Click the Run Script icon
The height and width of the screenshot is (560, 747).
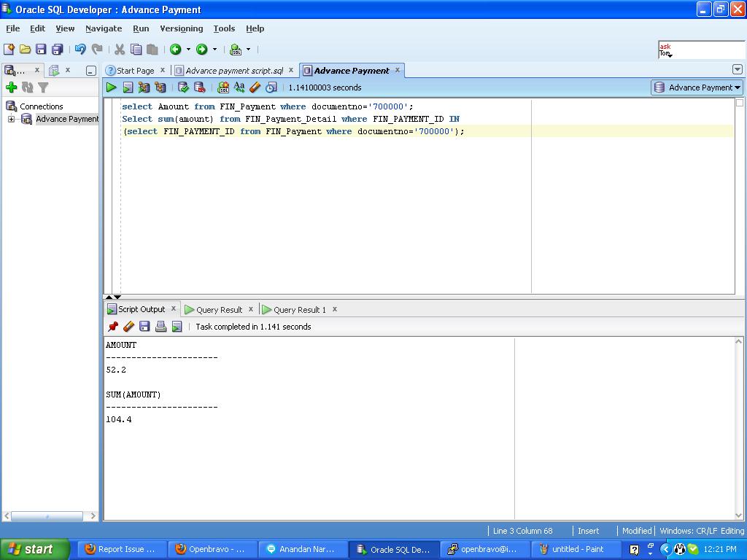pos(128,87)
